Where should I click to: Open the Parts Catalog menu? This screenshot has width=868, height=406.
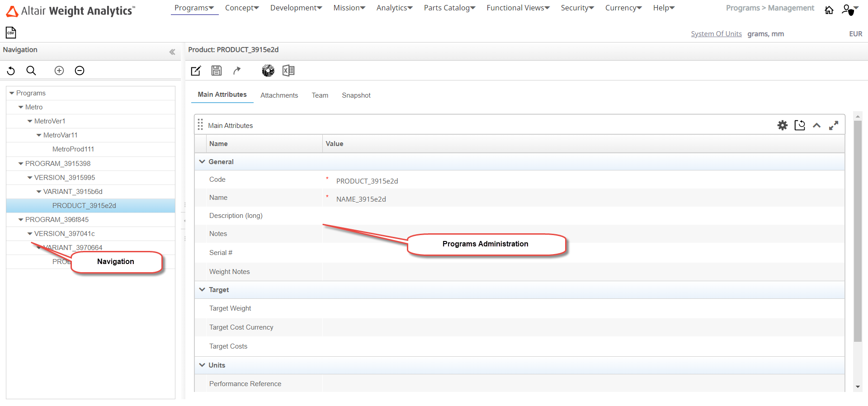[x=449, y=8]
